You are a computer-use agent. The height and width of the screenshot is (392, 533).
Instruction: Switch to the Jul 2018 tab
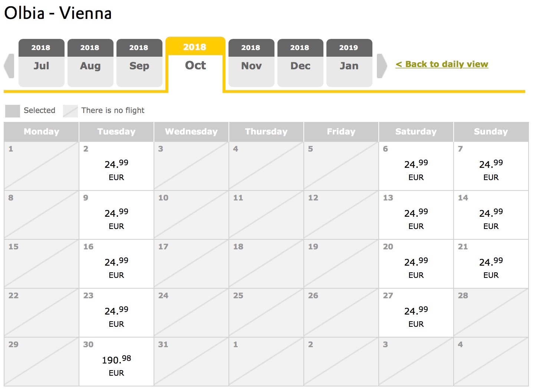point(42,63)
